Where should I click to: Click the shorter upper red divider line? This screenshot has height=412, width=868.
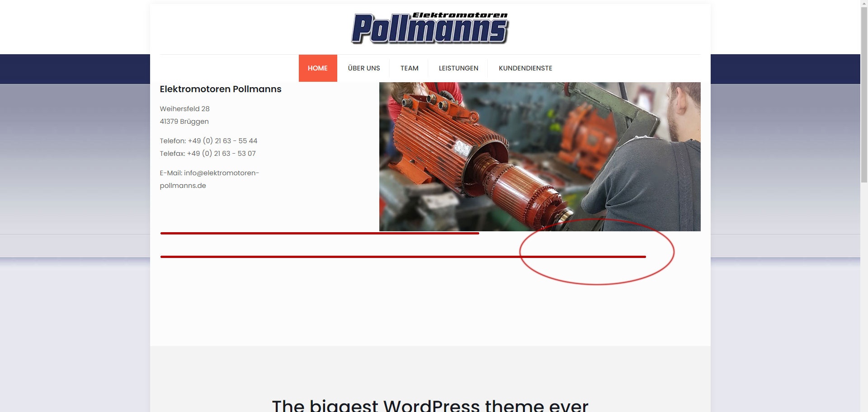tap(320, 234)
